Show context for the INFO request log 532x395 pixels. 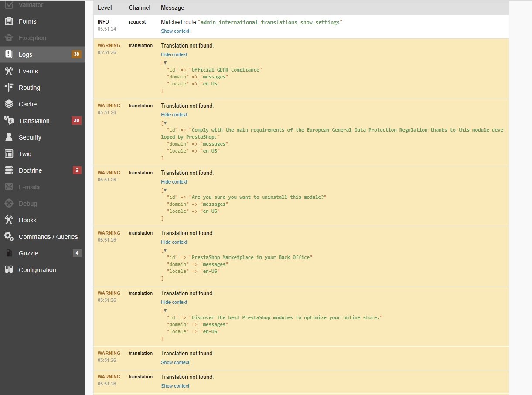pos(175,31)
